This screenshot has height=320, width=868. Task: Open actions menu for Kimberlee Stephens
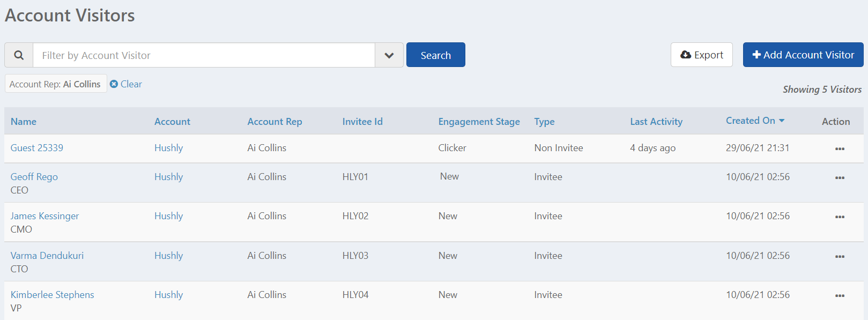[x=840, y=296]
